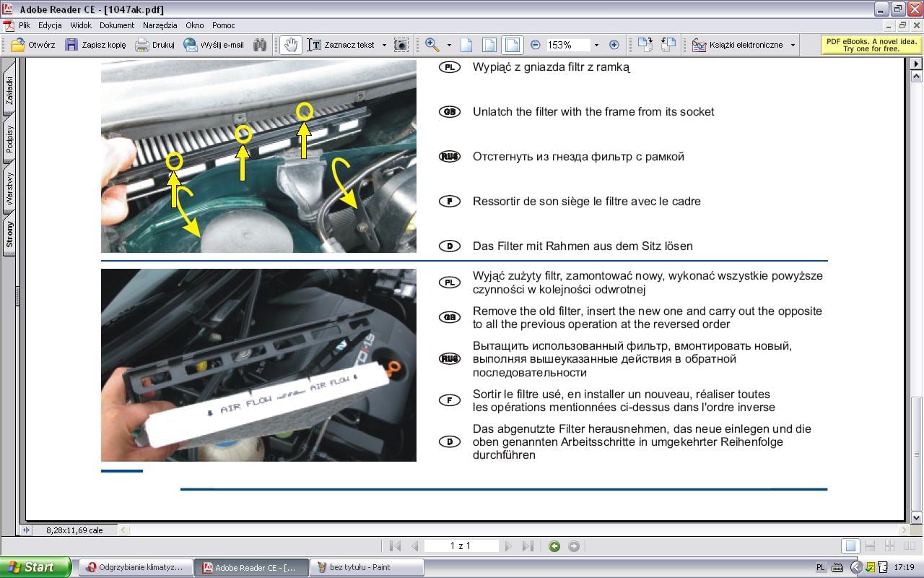
Task: Click the Adobe PDF document icon in menu bar
Action: (8, 25)
